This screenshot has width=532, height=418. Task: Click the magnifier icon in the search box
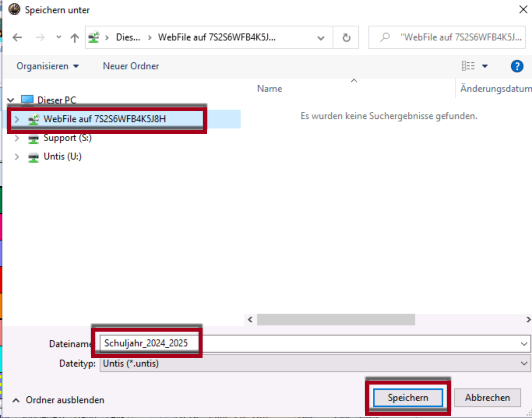click(x=385, y=37)
